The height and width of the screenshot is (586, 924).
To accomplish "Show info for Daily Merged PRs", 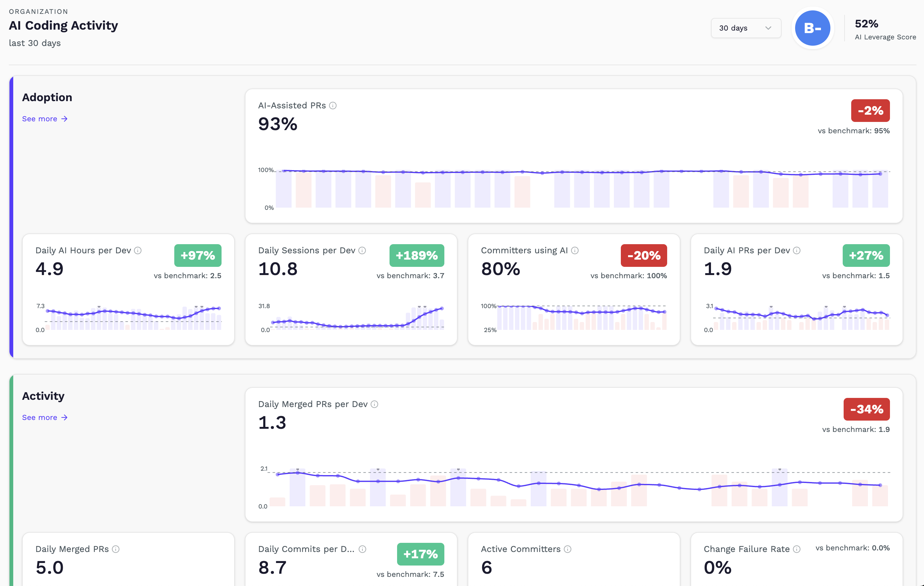I will coord(115,549).
